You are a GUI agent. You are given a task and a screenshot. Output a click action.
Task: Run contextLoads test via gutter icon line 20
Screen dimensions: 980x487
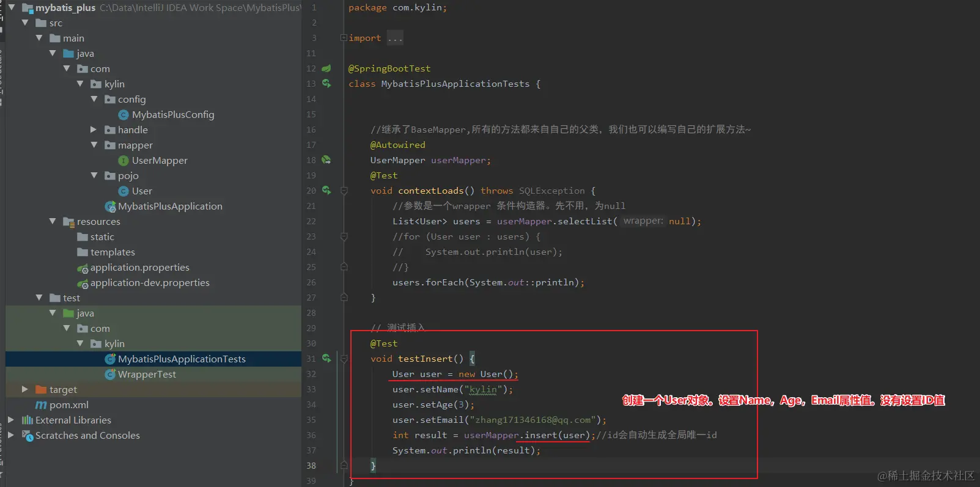click(x=326, y=191)
